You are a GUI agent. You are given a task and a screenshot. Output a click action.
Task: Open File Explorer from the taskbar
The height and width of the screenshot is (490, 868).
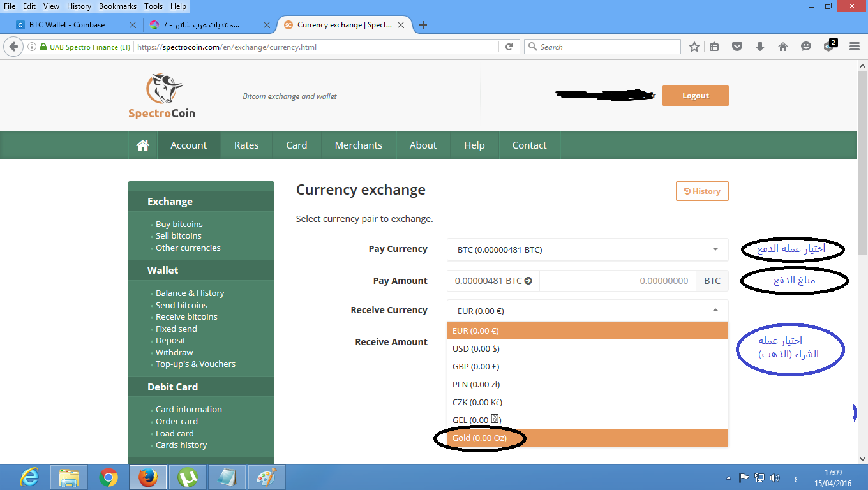coord(68,477)
